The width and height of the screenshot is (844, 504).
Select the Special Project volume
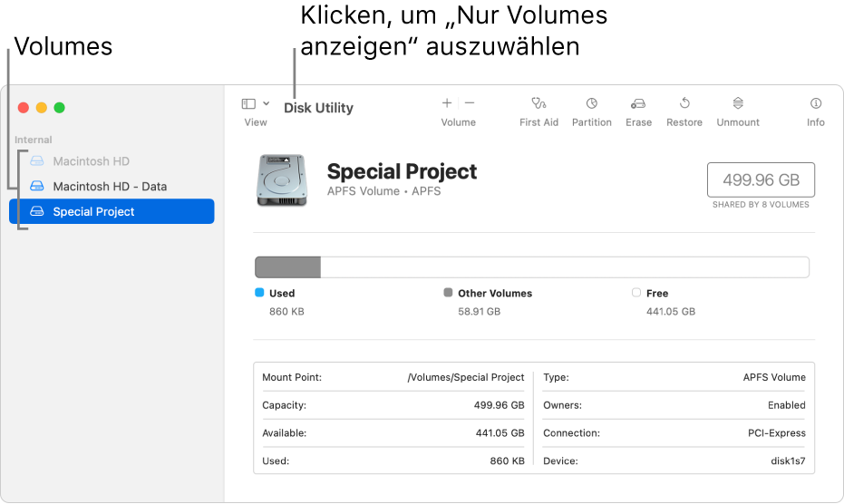click(112, 211)
